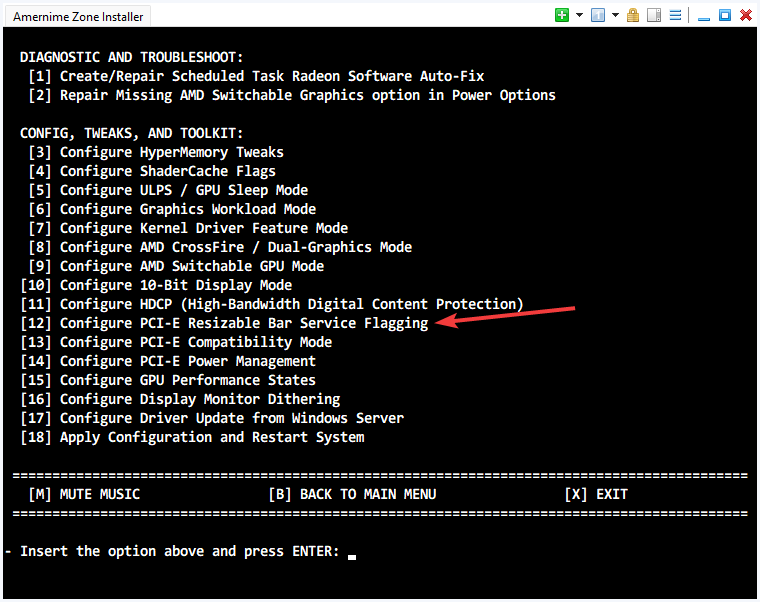760x602 pixels.
Task: Click the blue info panel icon
Action: (x=598, y=15)
